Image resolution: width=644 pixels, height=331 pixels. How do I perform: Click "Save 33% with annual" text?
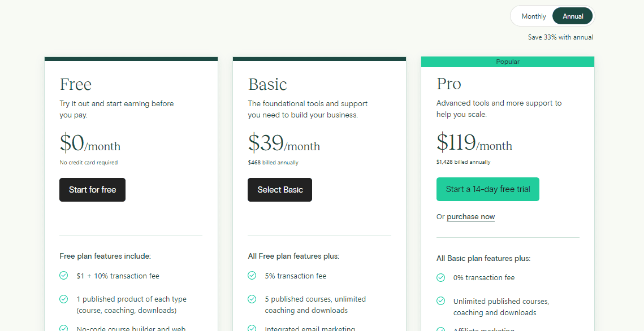click(x=560, y=37)
